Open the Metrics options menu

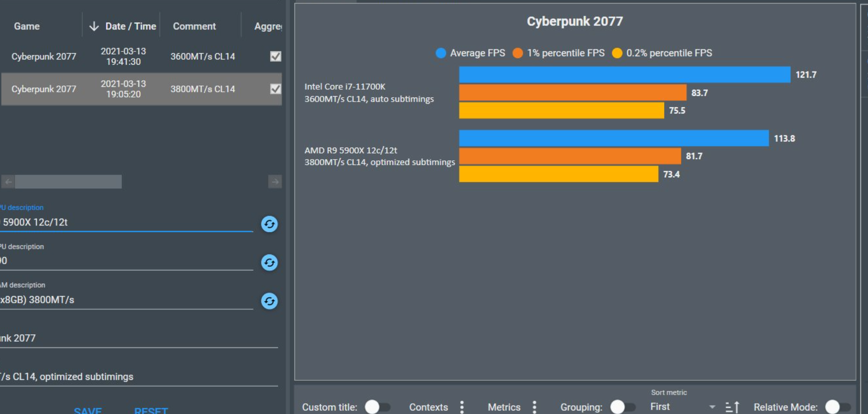[x=535, y=407]
